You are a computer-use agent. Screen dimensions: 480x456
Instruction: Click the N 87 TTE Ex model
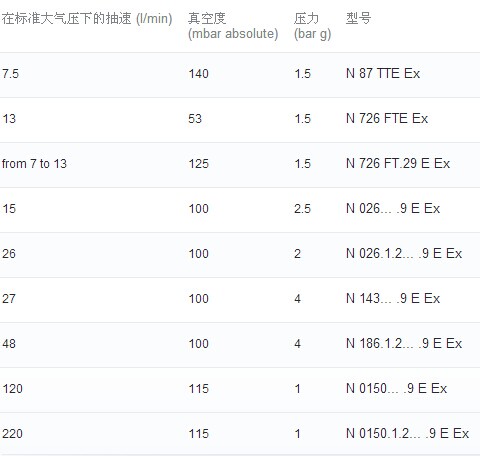click(383, 74)
